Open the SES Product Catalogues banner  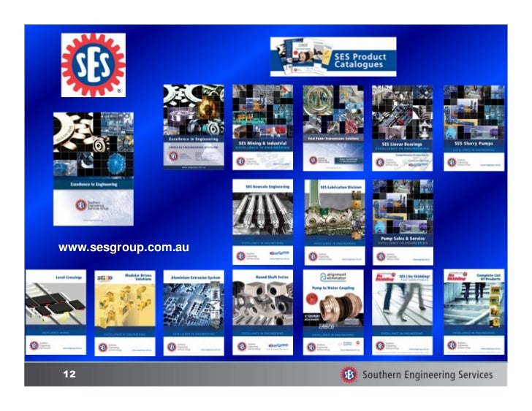click(x=333, y=57)
